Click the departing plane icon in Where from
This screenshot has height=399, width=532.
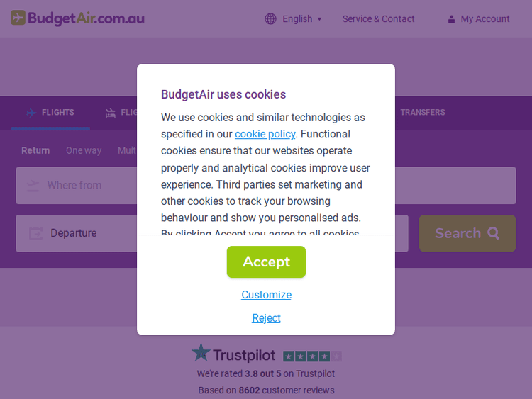(x=33, y=186)
